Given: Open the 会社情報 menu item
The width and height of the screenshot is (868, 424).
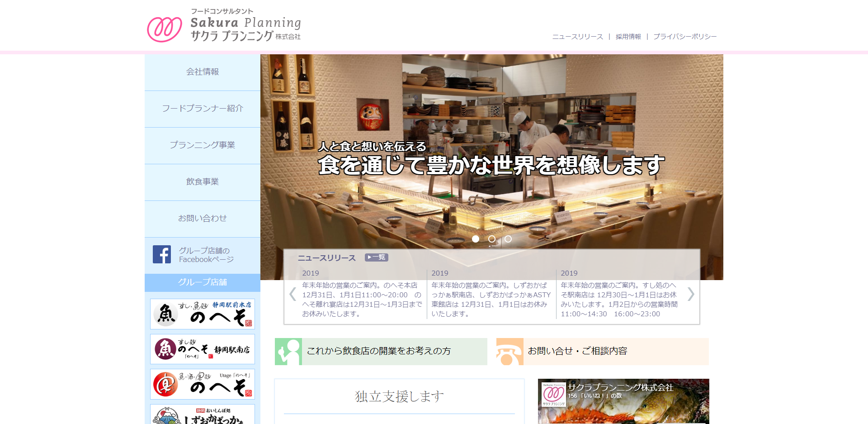Looking at the screenshot, I should pyautogui.click(x=202, y=71).
